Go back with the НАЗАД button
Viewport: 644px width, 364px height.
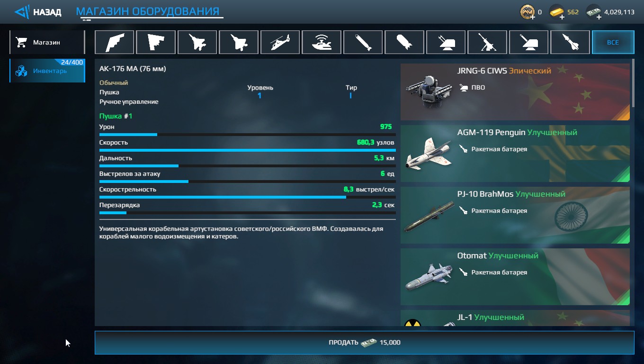[x=38, y=12]
